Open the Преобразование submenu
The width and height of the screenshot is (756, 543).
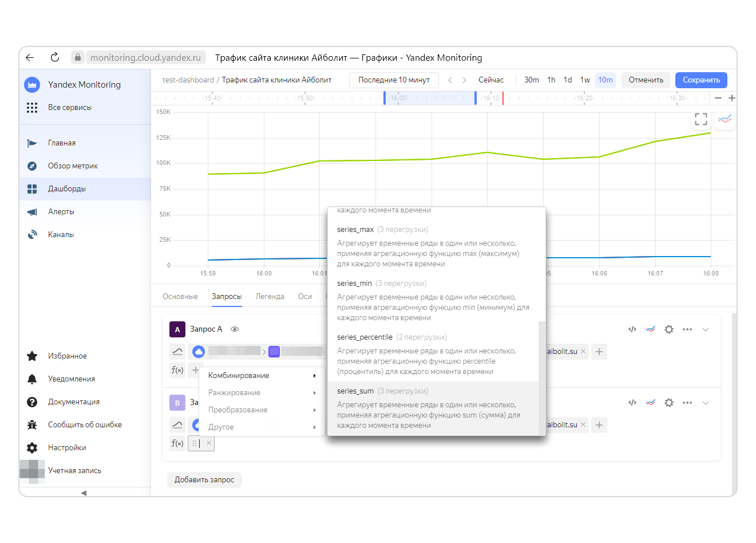pyautogui.click(x=262, y=410)
